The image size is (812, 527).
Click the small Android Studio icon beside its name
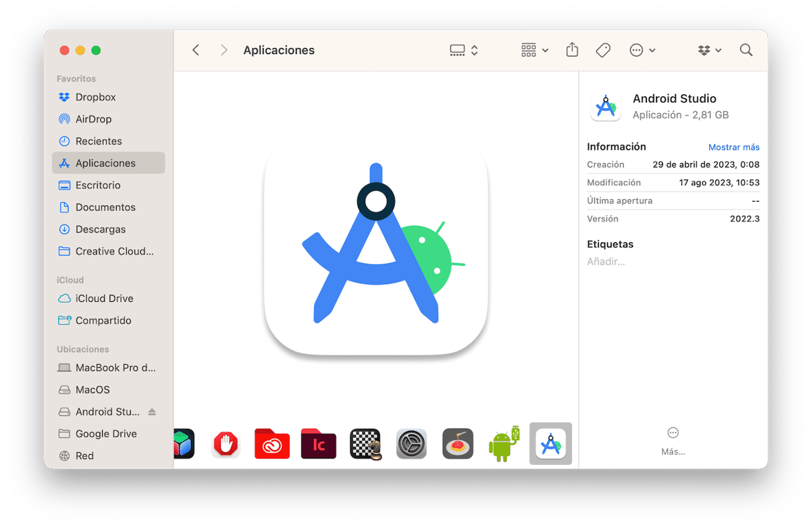[606, 107]
